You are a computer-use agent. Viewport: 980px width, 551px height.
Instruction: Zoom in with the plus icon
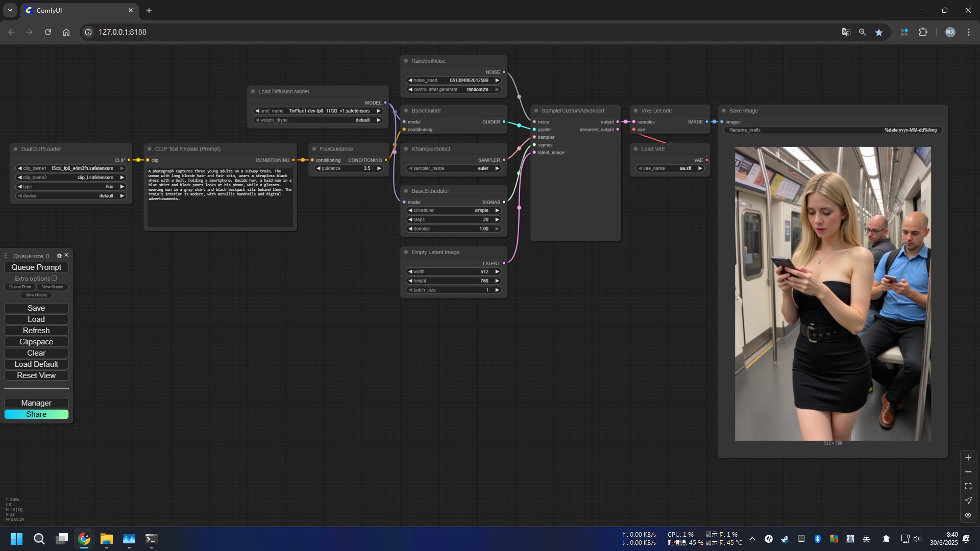(968, 458)
